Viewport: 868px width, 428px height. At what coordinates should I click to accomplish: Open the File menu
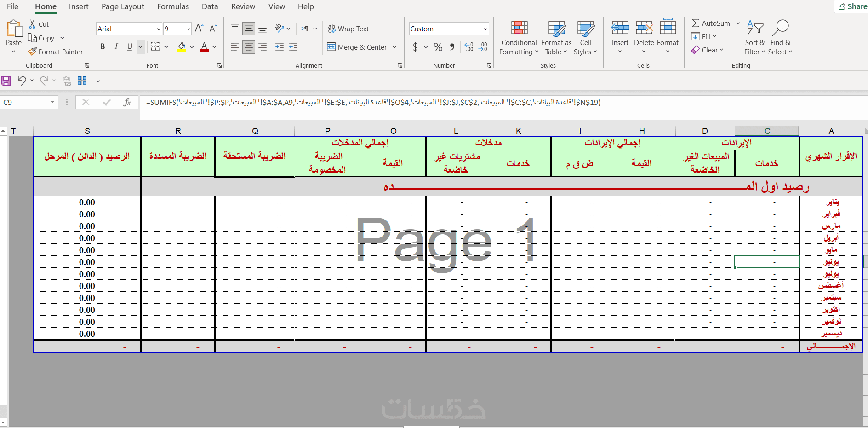click(x=12, y=6)
